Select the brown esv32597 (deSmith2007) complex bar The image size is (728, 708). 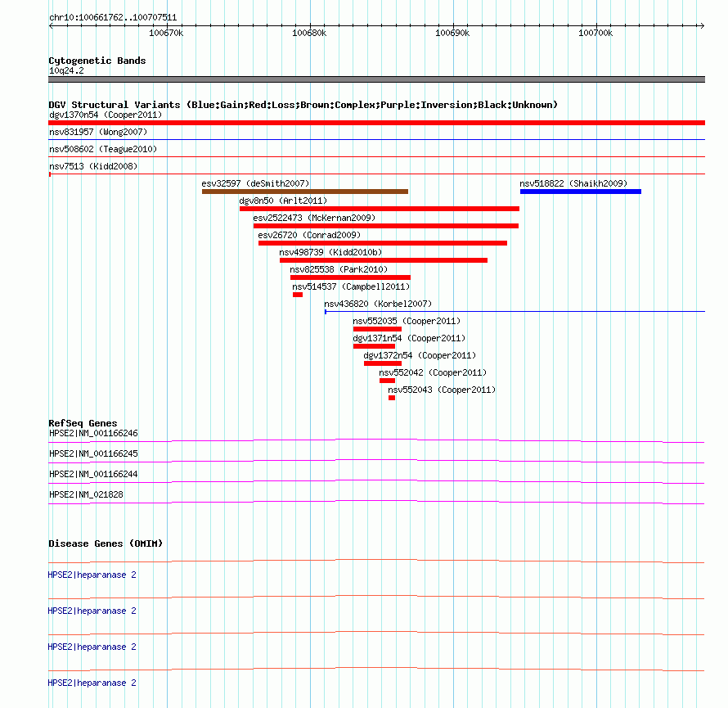[305, 192]
